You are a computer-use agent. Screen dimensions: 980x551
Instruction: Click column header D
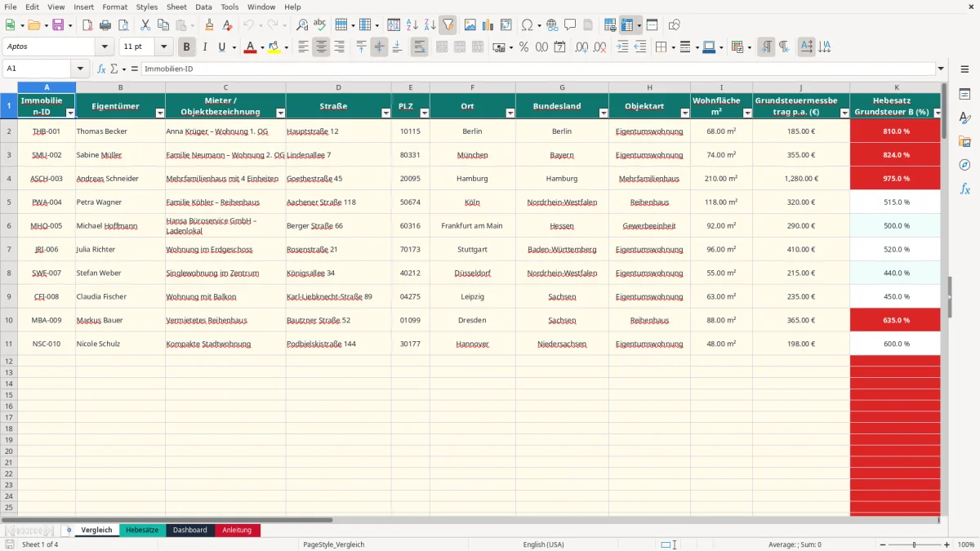(x=338, y=87)
